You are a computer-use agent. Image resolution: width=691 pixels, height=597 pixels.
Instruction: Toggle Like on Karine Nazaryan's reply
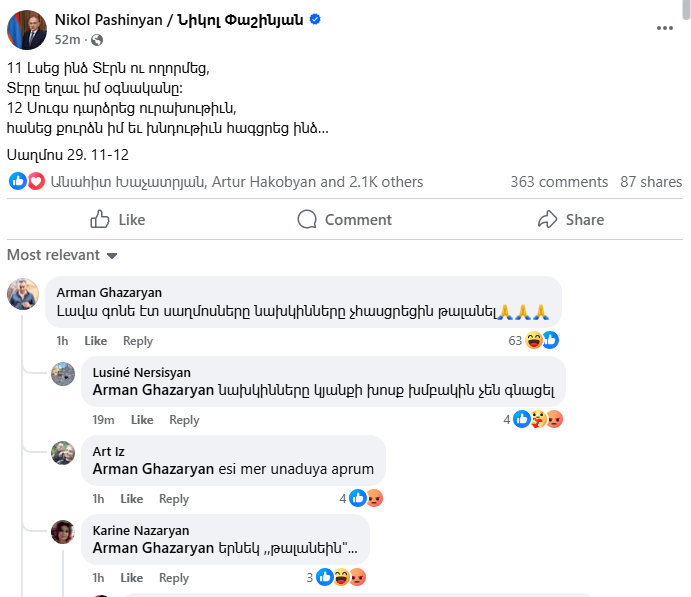(131, 578)
